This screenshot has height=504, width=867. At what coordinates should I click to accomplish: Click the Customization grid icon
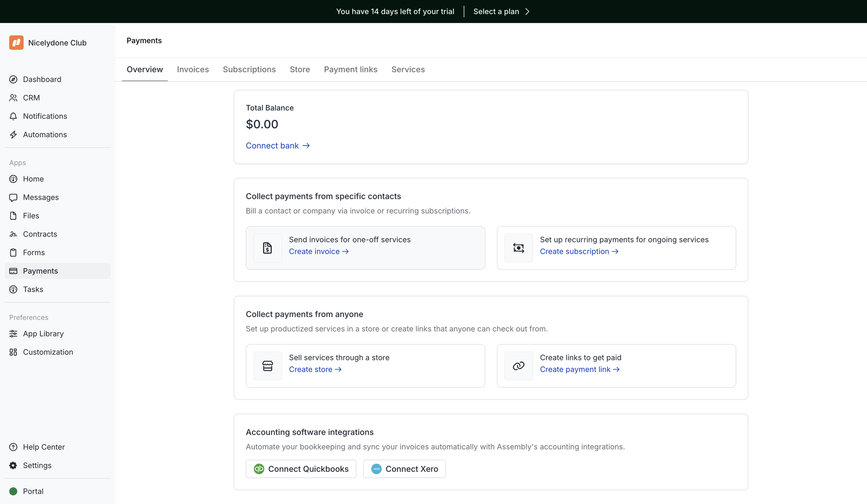tap(13, 352)
